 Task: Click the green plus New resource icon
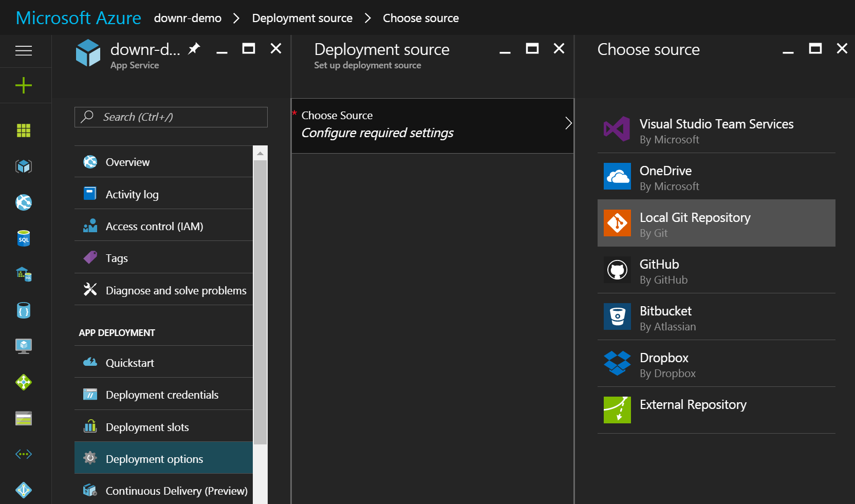point(24,85)
